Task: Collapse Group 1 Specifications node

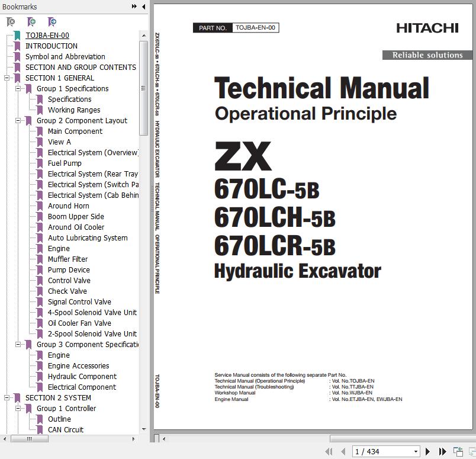Action: [x=18, y=89]
